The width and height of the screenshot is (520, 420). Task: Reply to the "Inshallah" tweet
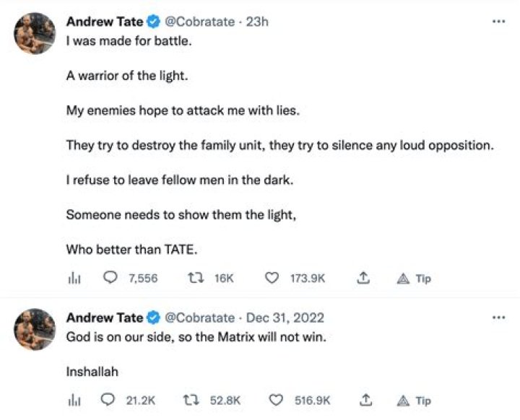111,401
